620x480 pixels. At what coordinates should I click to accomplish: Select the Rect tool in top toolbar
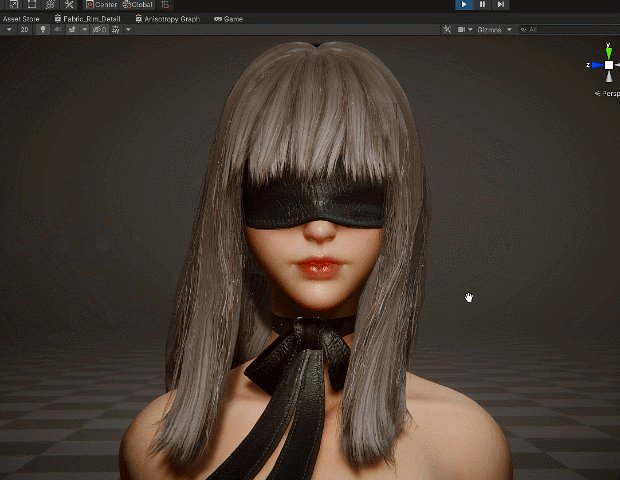coord(32,4)
